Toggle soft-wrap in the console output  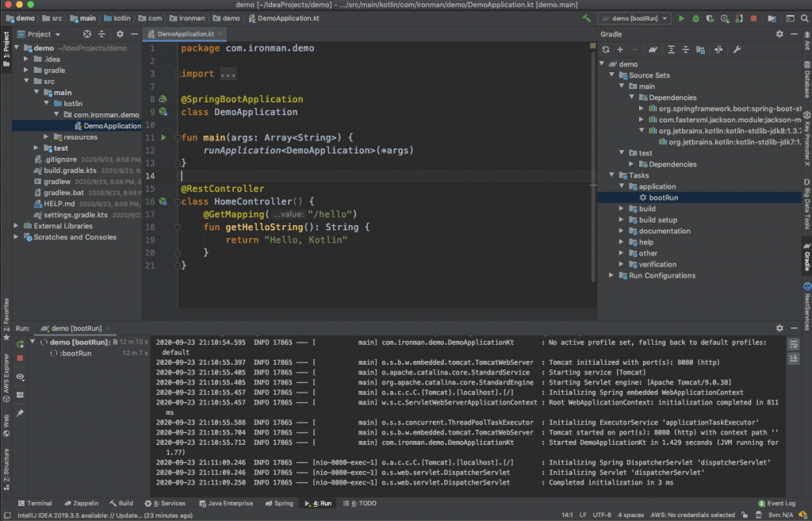click(x=794, y=343)
